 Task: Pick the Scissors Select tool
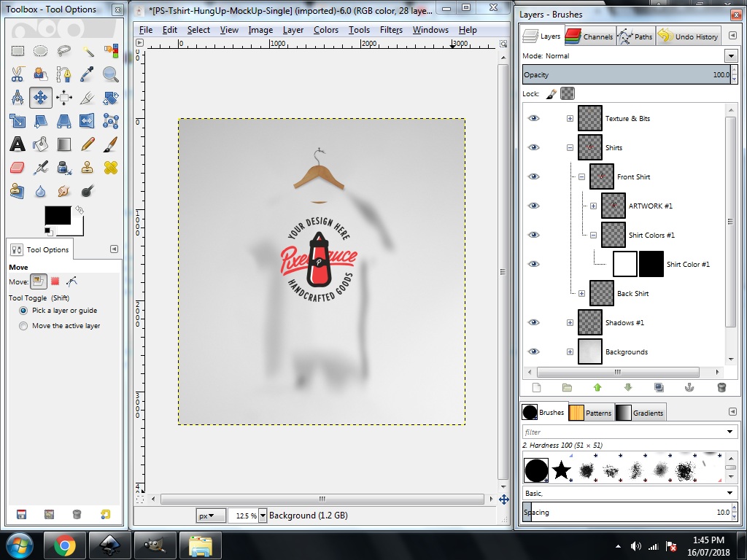pyautogui.click(x=18, y=74)
